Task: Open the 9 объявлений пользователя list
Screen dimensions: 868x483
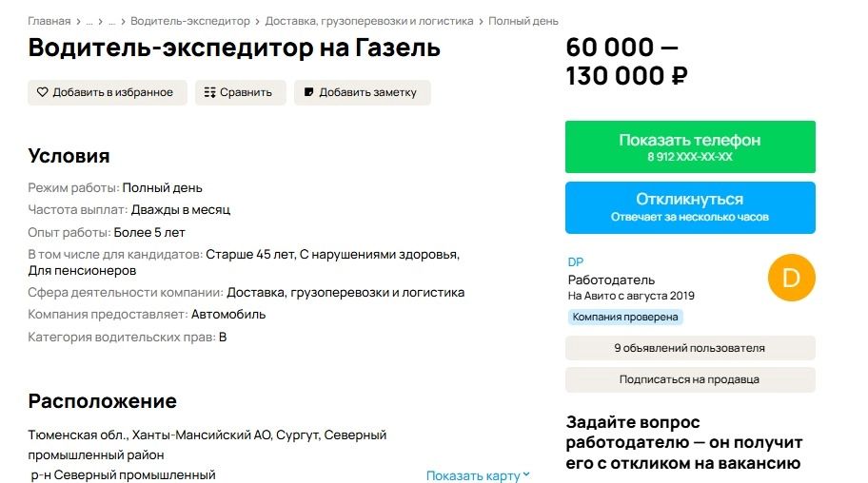Action: 689,348
